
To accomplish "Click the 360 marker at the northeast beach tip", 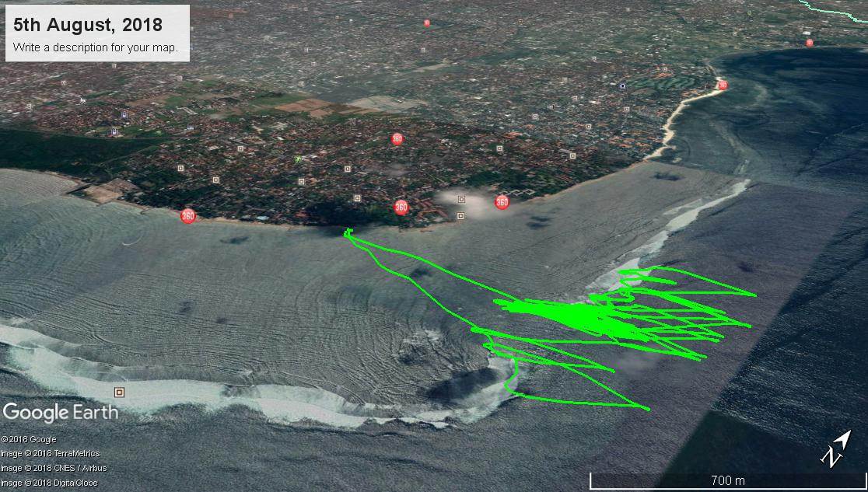I will pyautogui.click(x=723, y=85).
